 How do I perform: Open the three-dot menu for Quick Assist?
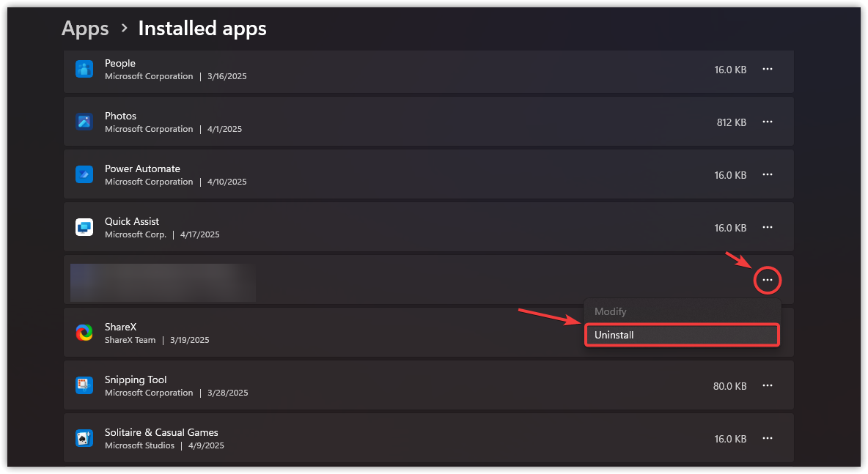click(x=768, y=227)
